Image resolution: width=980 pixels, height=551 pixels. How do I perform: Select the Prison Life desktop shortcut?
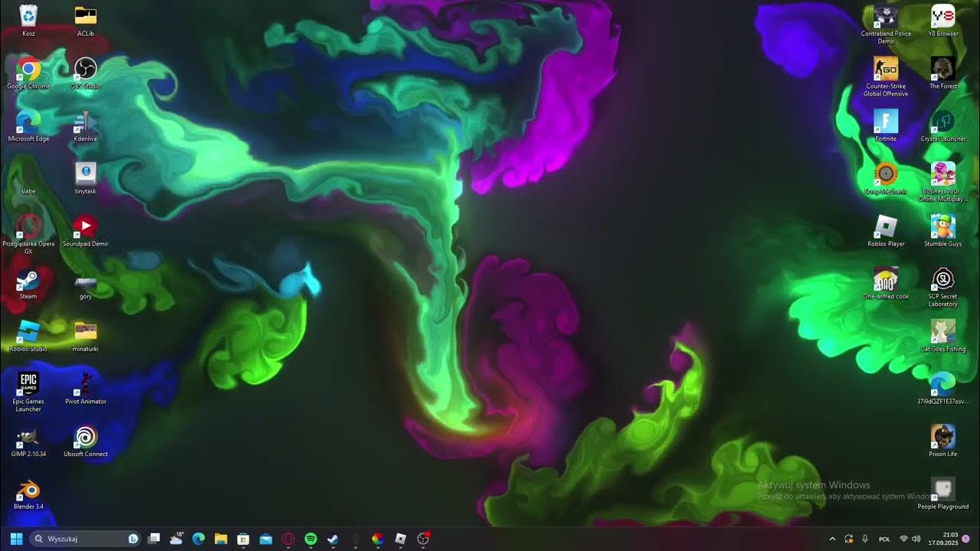(x=943, y=442)
